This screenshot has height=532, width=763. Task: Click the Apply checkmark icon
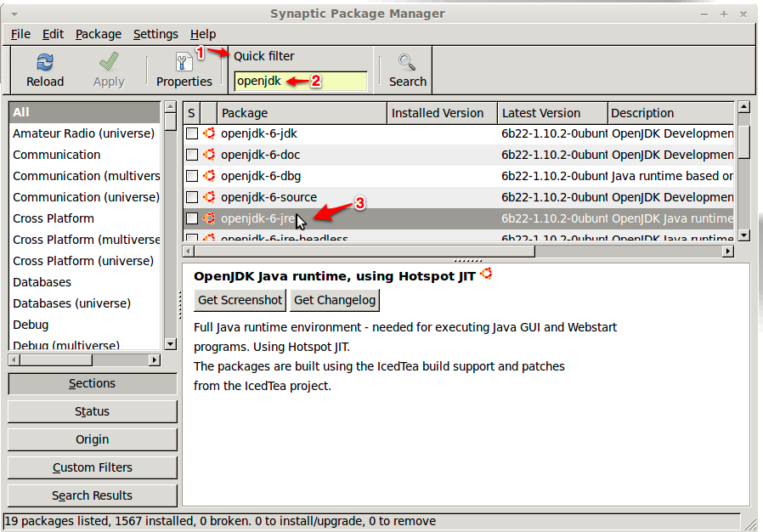click(109, 62)
